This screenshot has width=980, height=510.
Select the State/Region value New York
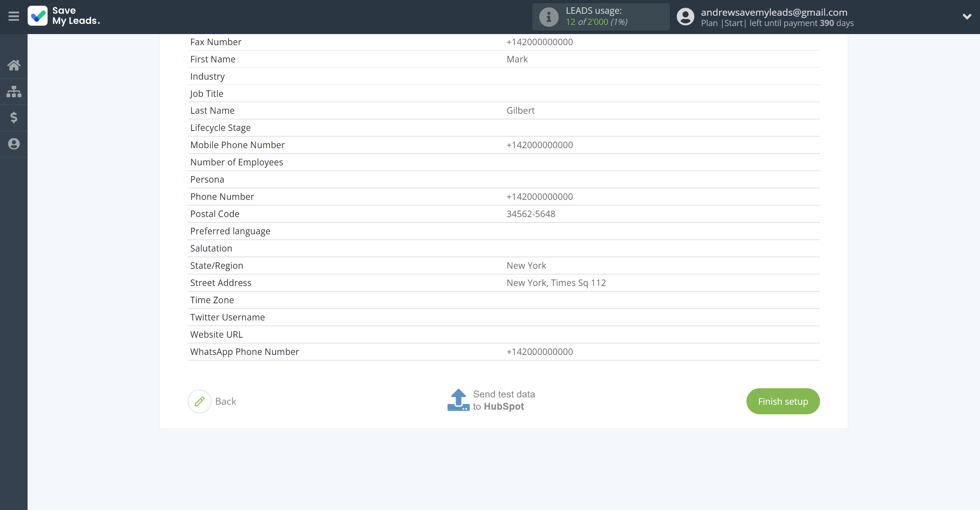[x=526, y=265]
